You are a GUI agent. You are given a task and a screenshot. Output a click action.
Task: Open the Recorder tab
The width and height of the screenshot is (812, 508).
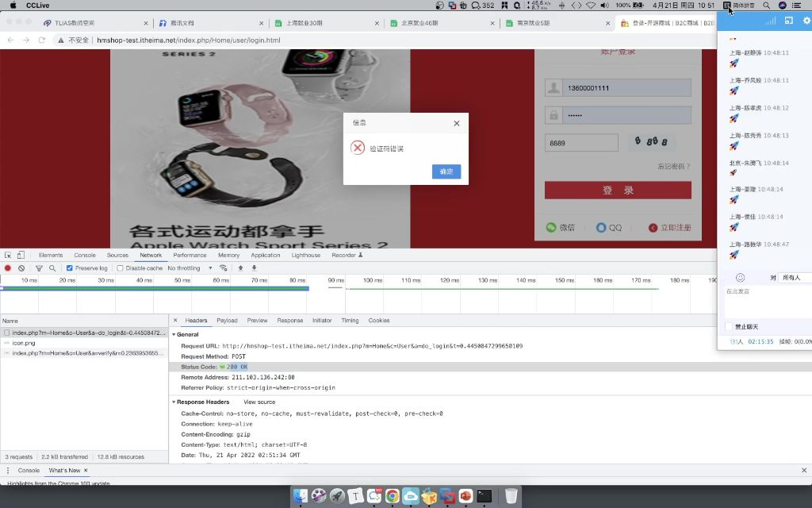point(347,255)
